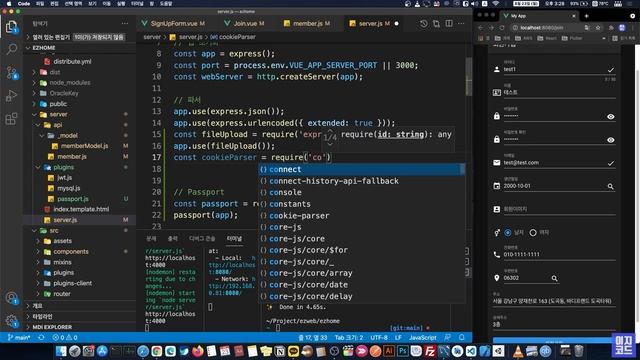Expand the router folder

coord(79,293)
